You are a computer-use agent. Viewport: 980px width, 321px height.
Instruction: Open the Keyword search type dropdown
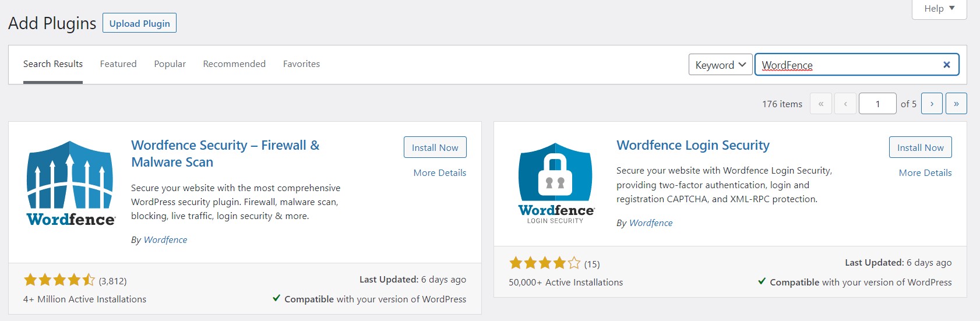[x=720, y=65]
